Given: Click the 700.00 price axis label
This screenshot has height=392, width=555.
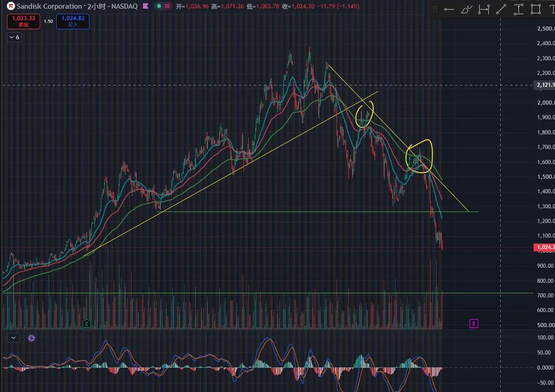Looking at the screenshot, I should tap(545, 295).
